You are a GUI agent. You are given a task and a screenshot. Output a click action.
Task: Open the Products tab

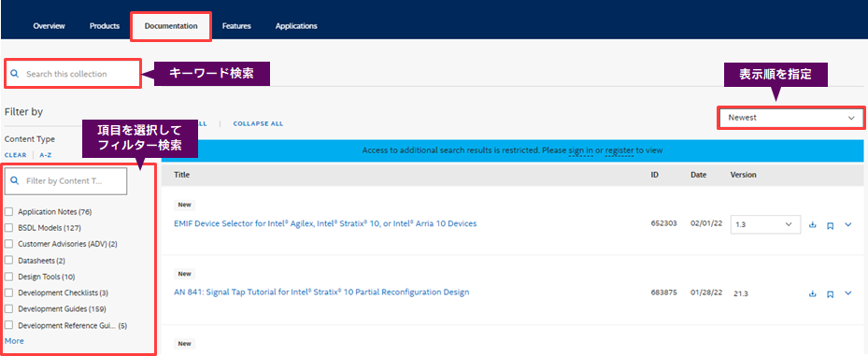coord(105,26)
